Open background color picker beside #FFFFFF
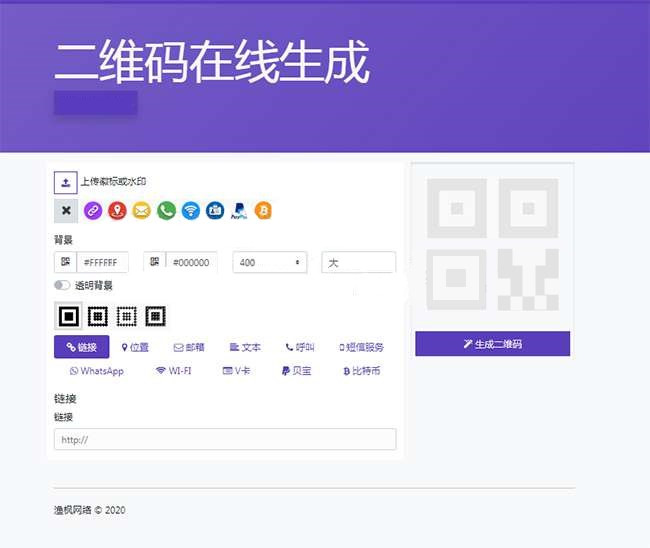650x548 pixels. pyautogui.click(x=65, y=262)
